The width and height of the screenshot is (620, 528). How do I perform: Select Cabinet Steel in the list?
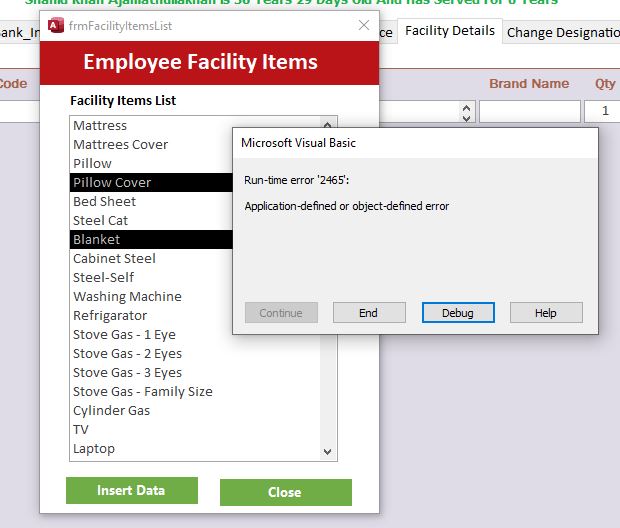150,258
